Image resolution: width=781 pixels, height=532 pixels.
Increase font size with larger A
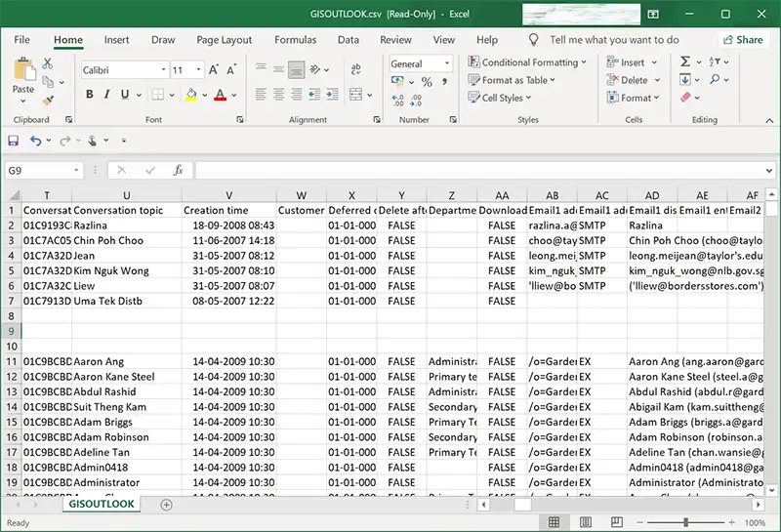[214, 69]
